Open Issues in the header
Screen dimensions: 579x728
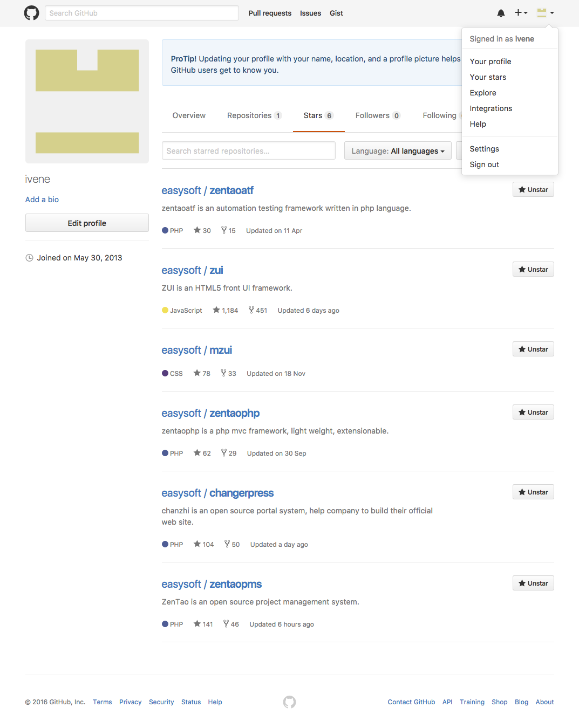[x=310, y=13]
